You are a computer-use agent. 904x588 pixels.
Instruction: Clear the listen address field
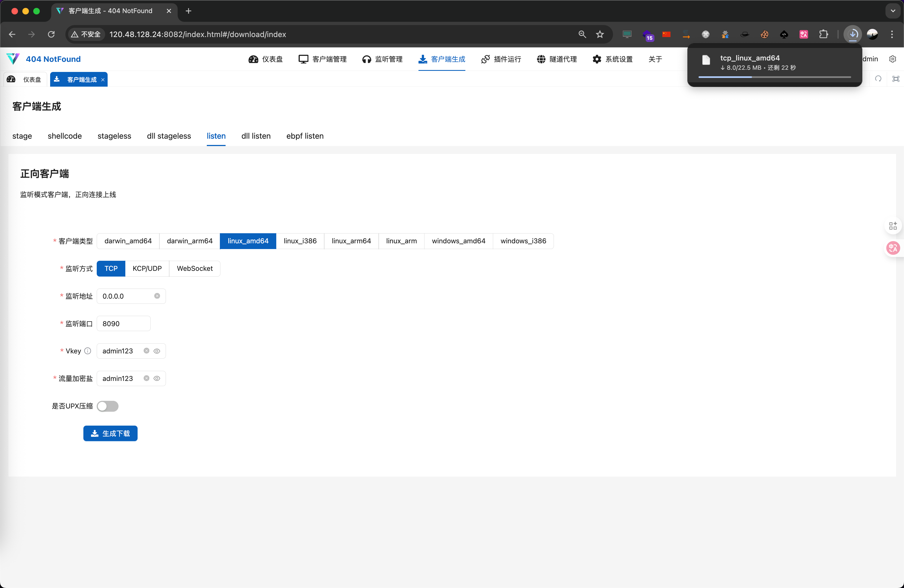pos(157,296)
